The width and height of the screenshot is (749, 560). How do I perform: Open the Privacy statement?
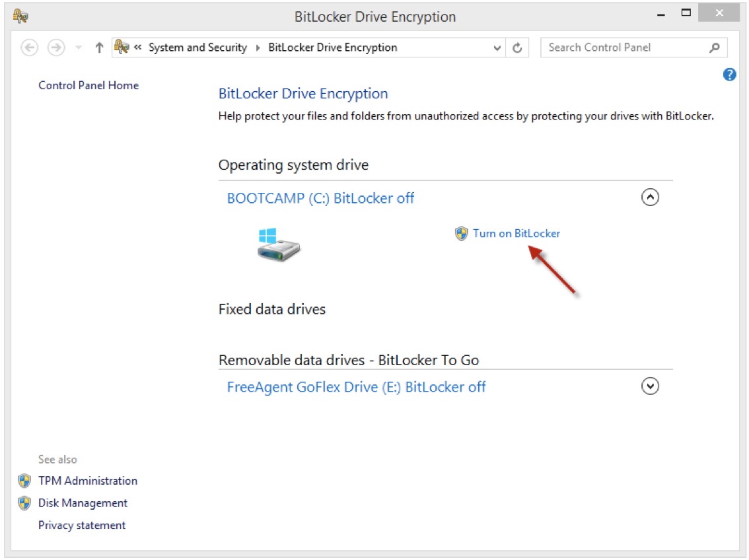pos(82,525)
